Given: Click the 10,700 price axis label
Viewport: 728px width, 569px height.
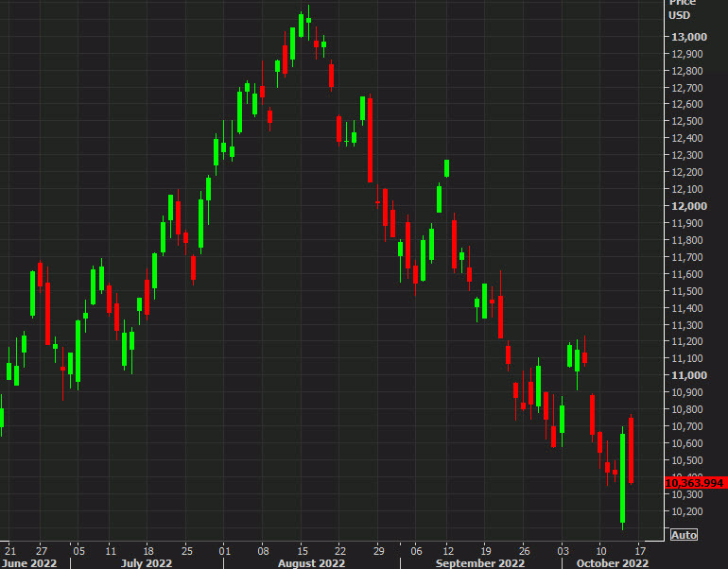Looking at the screenshot, I should 687,426.
